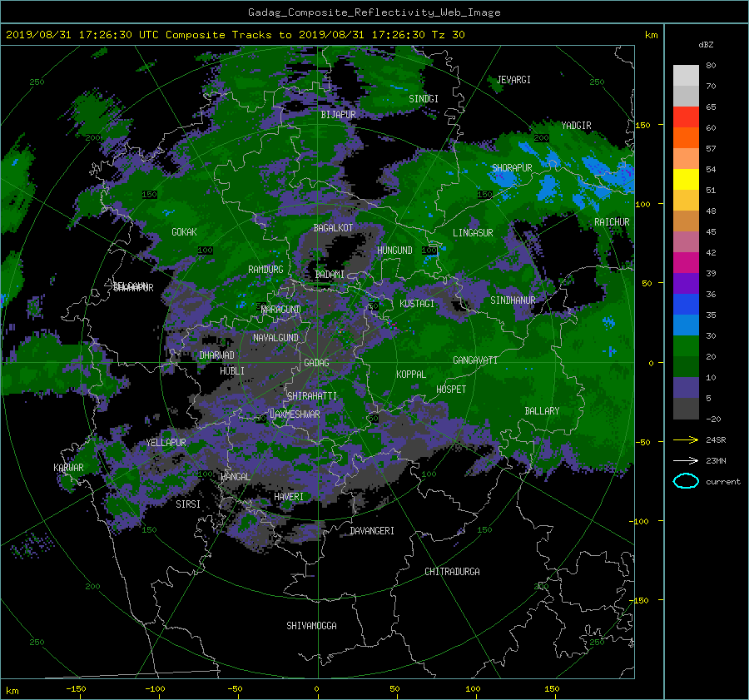Click the 150 tick on right axis
Viewport: 749px width, 700px height.
click(x=643, y=125)
